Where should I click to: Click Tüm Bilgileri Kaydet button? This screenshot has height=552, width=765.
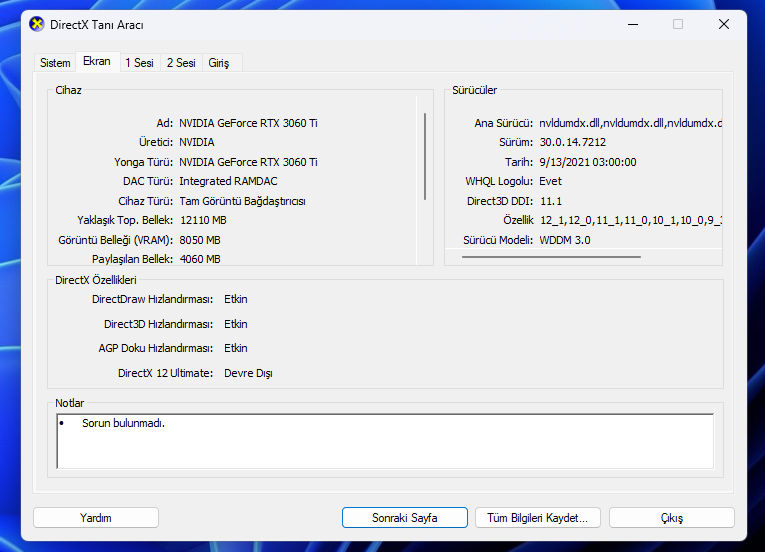click(x=538, y=517)
